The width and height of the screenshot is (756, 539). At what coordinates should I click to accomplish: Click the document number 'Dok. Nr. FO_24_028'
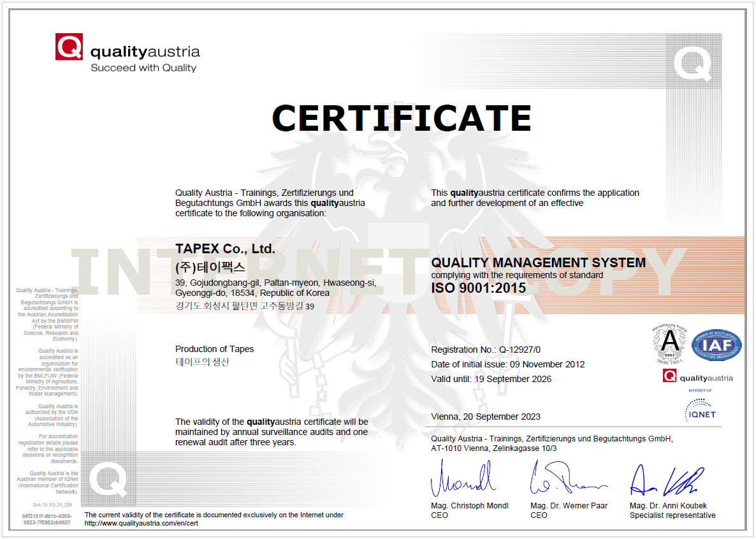52,505
